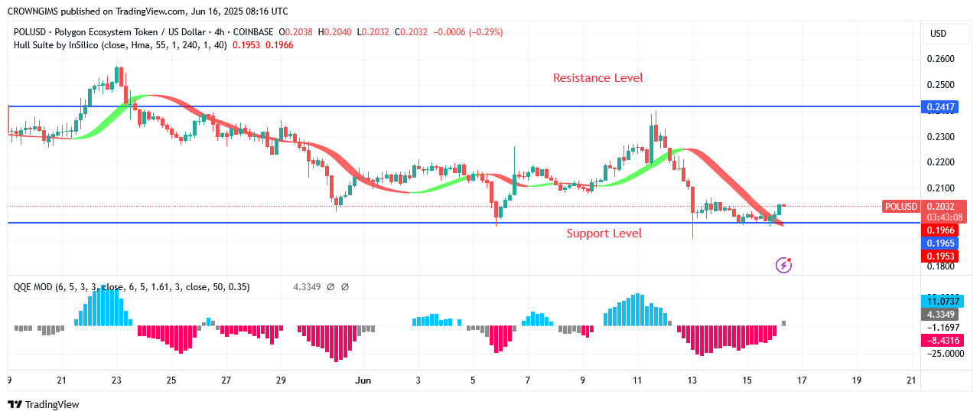The width and height of the screenshot is (980, 418).
Task: Click the CROWNGIMS published header text
Action: (147, 11)
